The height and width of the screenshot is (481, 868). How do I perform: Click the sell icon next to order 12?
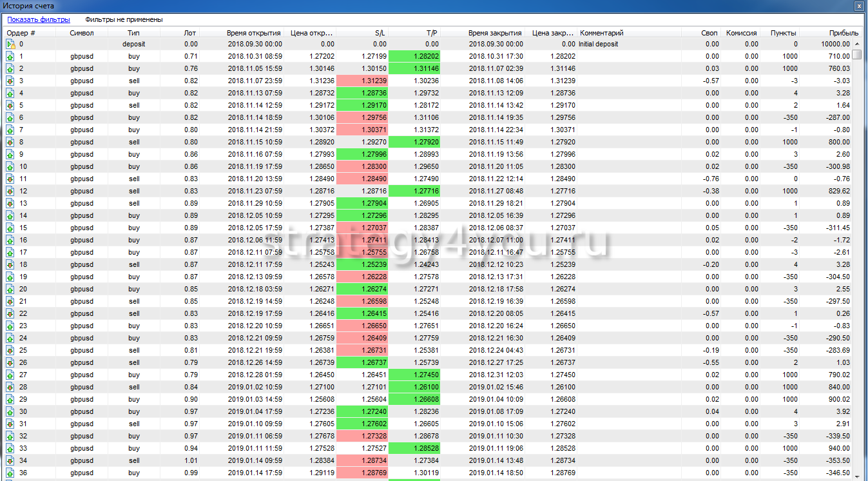click(10, 191)
